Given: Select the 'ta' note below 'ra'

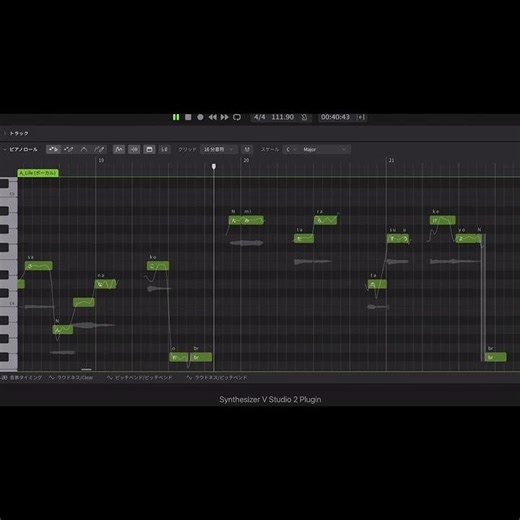Looking at the screenshot, I should (304, 239).
